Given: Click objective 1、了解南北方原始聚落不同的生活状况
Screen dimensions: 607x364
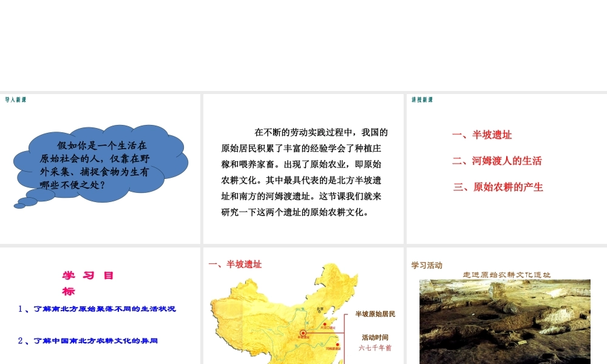Looking at the screenshot, I should pos(97,309).
